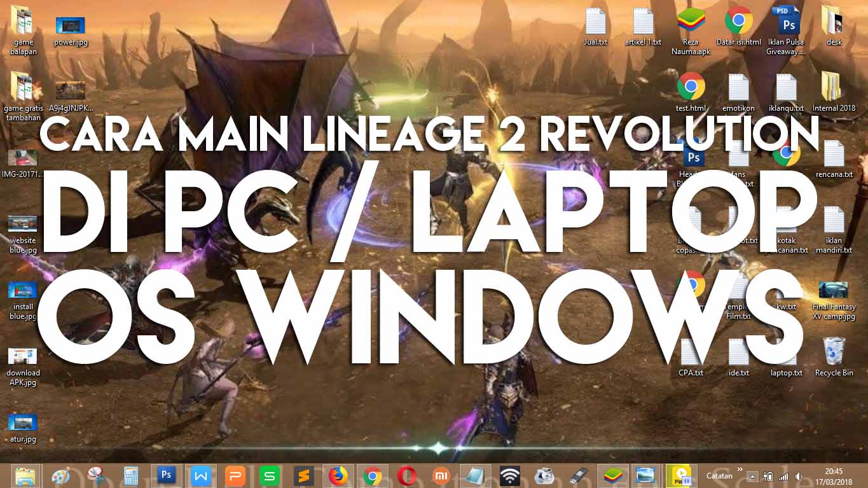Select Datar isi.html Chrome file
This screenshot has width=868, height=488.
738,27
